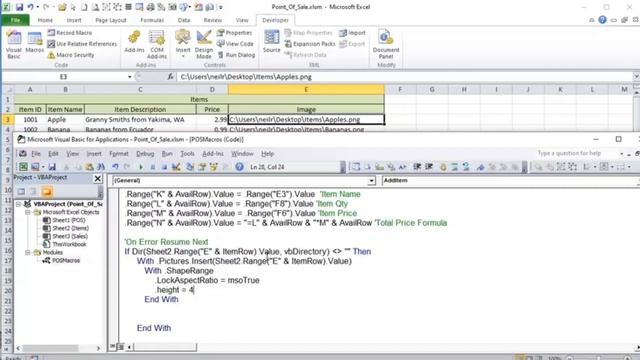Screen dimensions: 640x360
Task: Select cell with Granny Smiths description
Action: [140, 120]
